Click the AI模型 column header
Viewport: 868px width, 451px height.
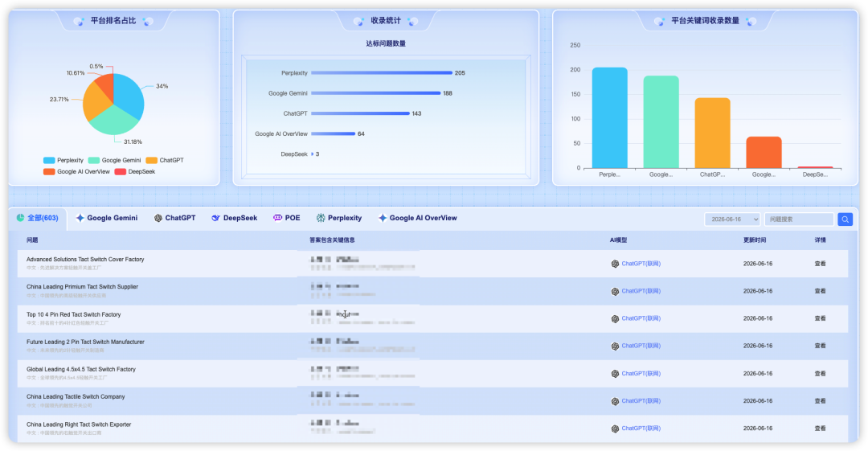[x=618, y=240]
